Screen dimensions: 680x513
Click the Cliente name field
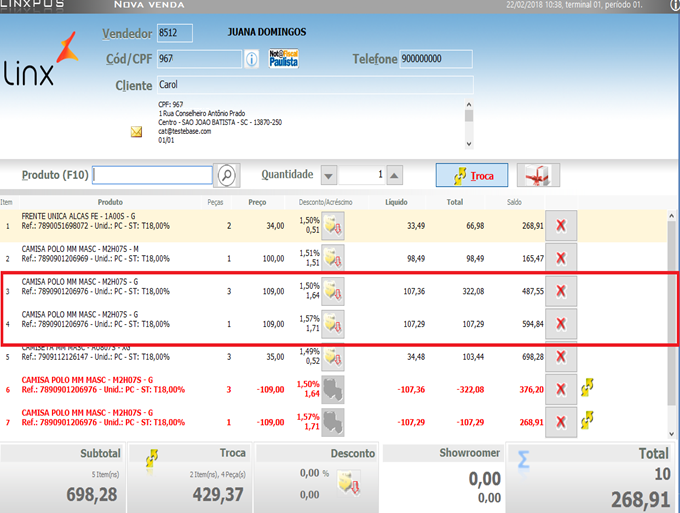click(x=315, y=85)
